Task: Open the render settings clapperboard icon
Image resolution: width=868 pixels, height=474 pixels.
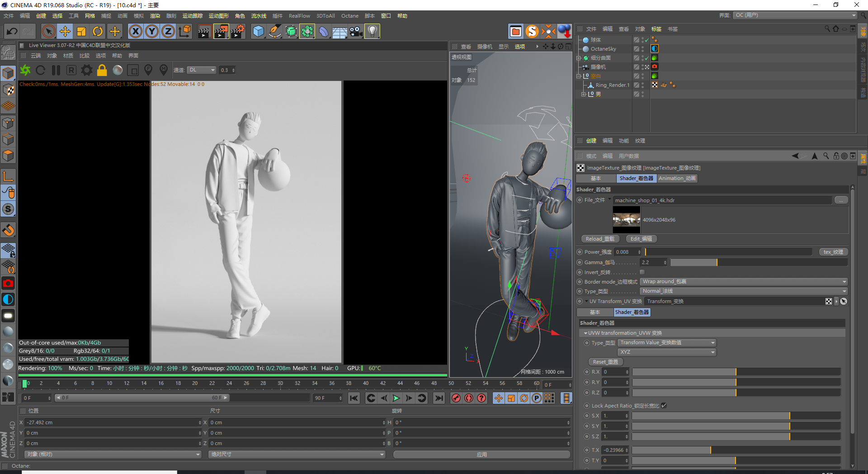Action: click(x=237, y=31)
